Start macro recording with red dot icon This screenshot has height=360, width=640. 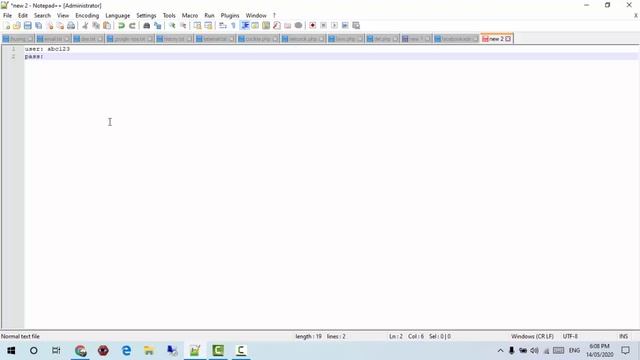coord(313,26)
